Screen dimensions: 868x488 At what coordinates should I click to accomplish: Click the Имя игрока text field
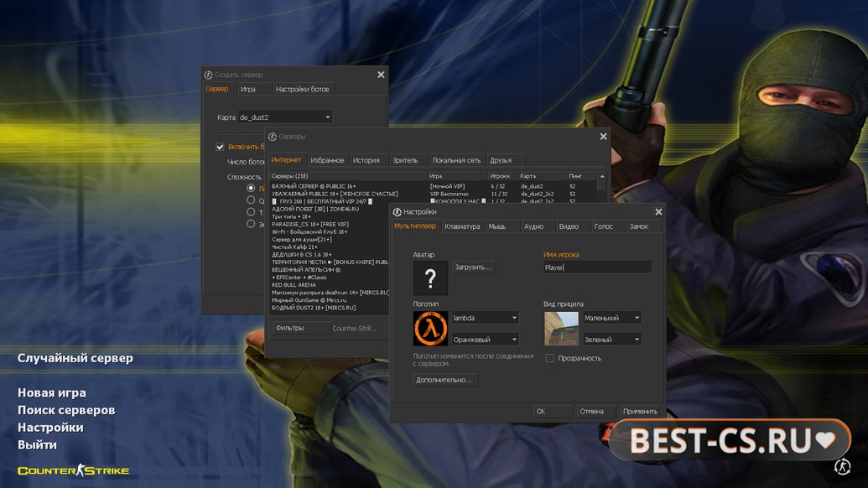597,267
